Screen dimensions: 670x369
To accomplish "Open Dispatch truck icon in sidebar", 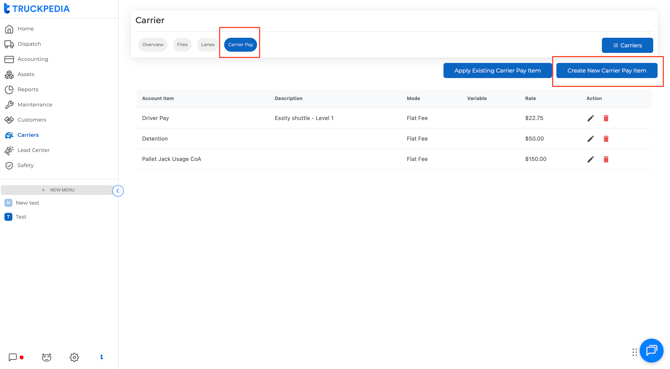I will pos(9,44).
